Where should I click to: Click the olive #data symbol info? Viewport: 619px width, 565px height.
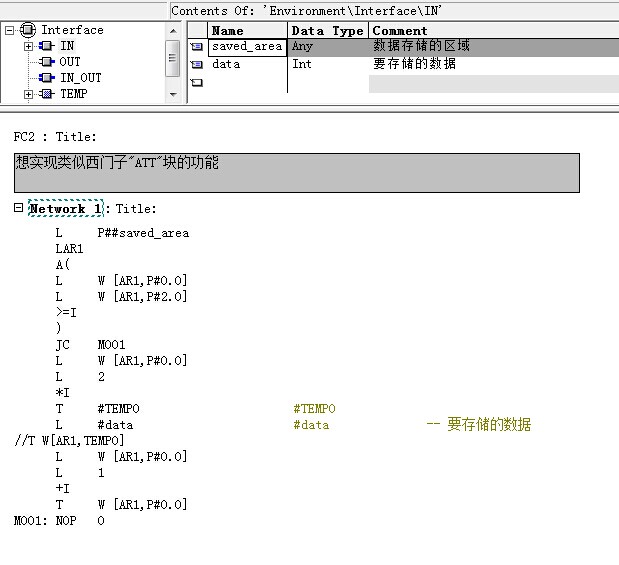pos(311,425)
